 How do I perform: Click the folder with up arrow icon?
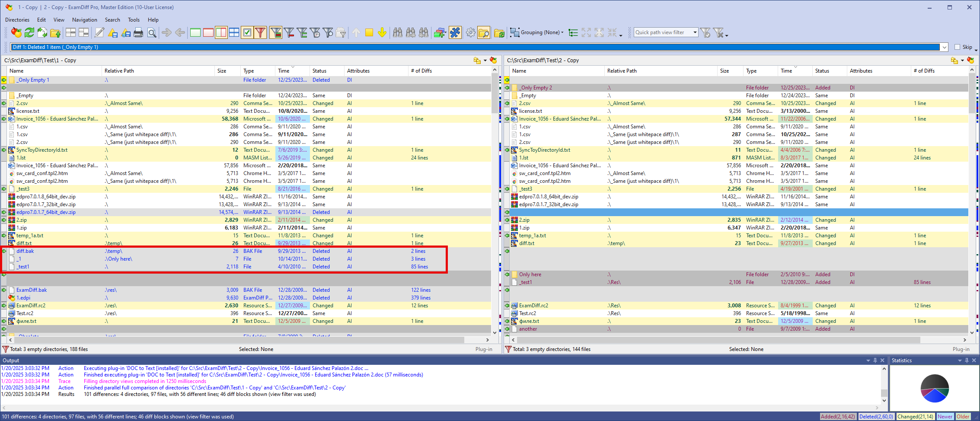tap(55, 32)
